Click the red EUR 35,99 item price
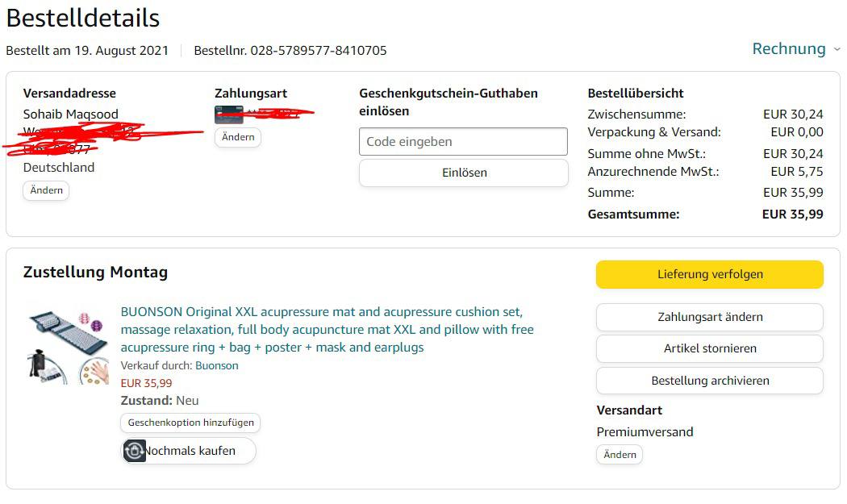The image size is (847, 504). (x=146, y=383)
